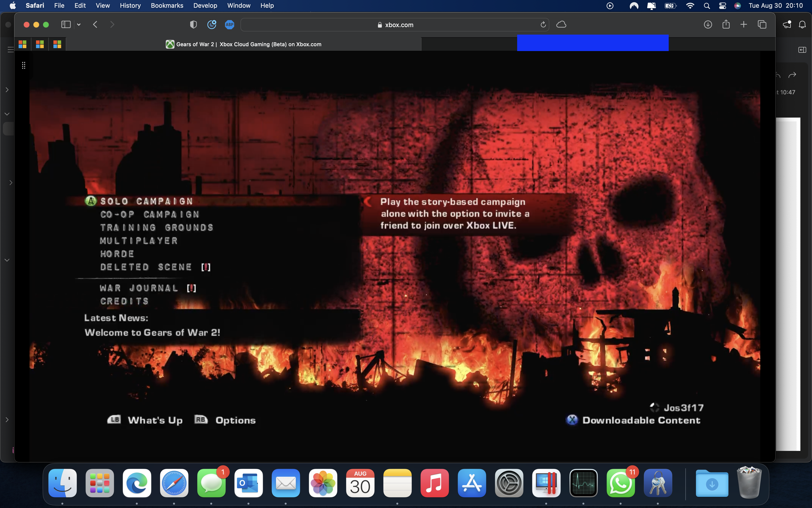Select CO-OP CAMPAIGN in the game menu

coord(150,214)
